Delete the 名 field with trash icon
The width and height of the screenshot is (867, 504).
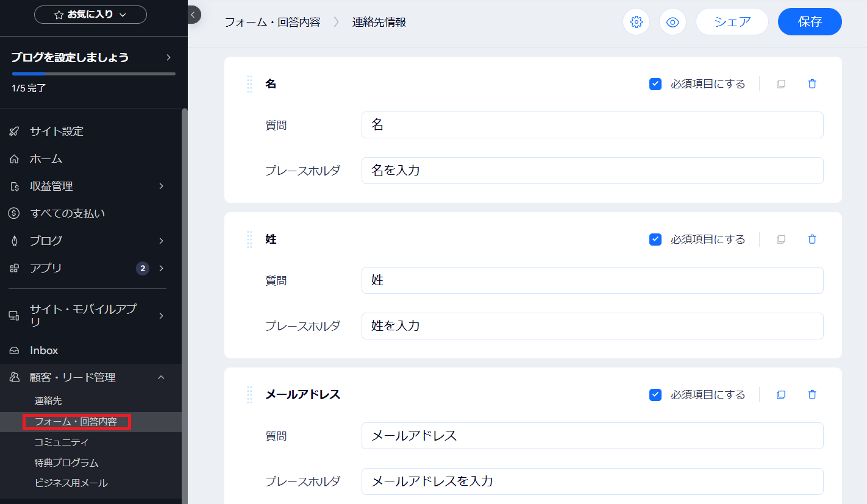pos(812,84)
